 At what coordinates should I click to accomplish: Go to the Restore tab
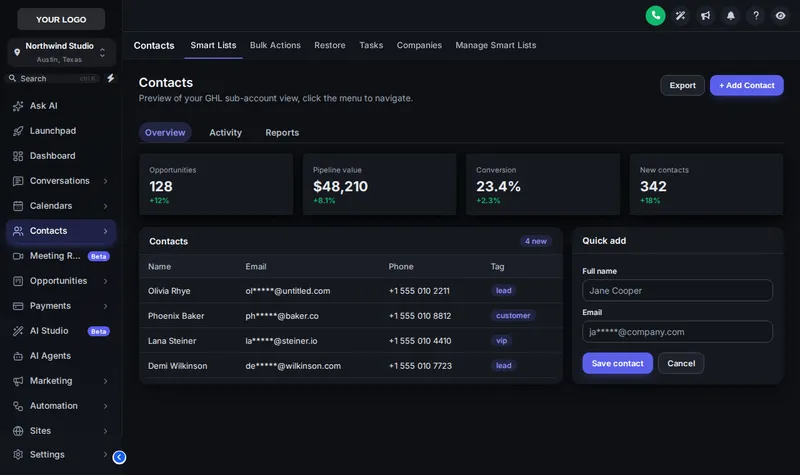point(330,45)
